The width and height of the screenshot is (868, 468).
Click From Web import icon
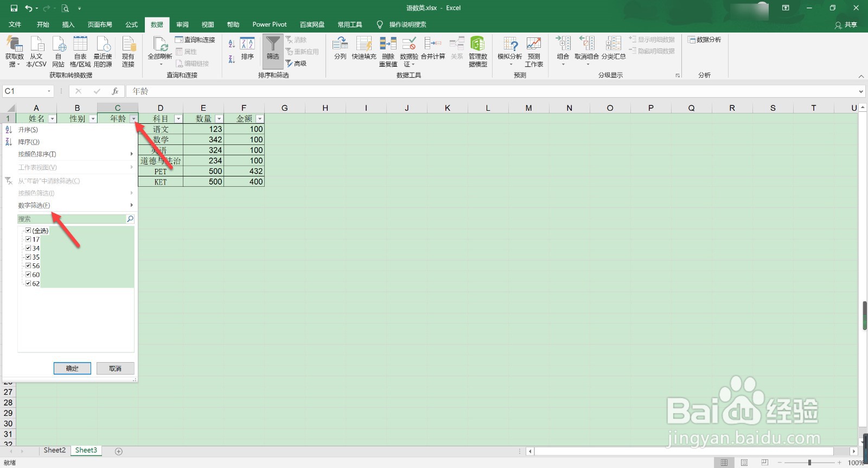tap(59, 44)
